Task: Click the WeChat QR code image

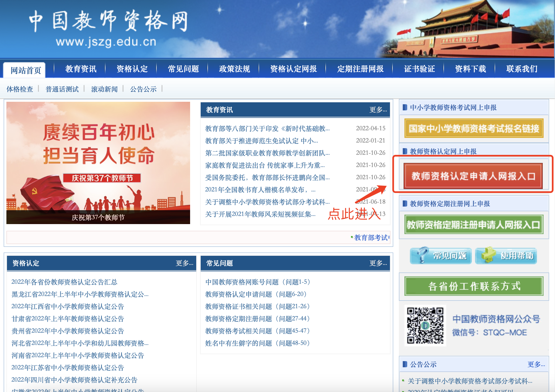Action: click(425, 325)
